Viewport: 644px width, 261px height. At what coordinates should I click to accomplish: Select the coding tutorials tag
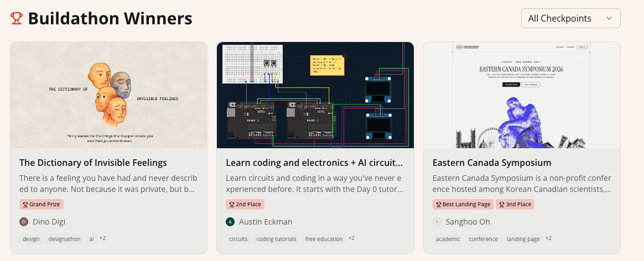277,239
